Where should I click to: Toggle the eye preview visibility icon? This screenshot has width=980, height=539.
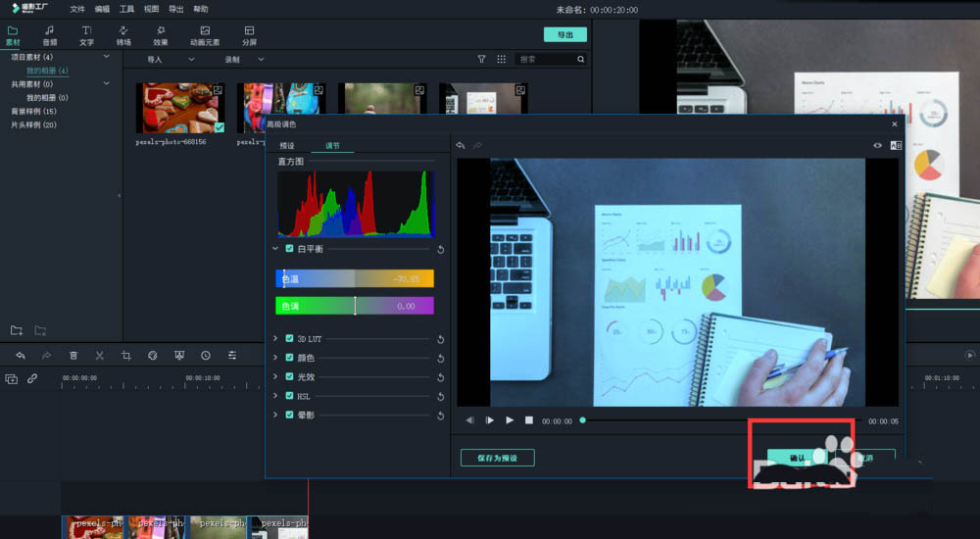877,145
